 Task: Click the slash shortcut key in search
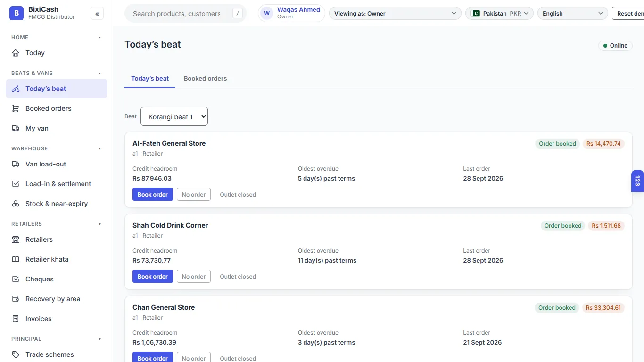click(x=238, y=14)
